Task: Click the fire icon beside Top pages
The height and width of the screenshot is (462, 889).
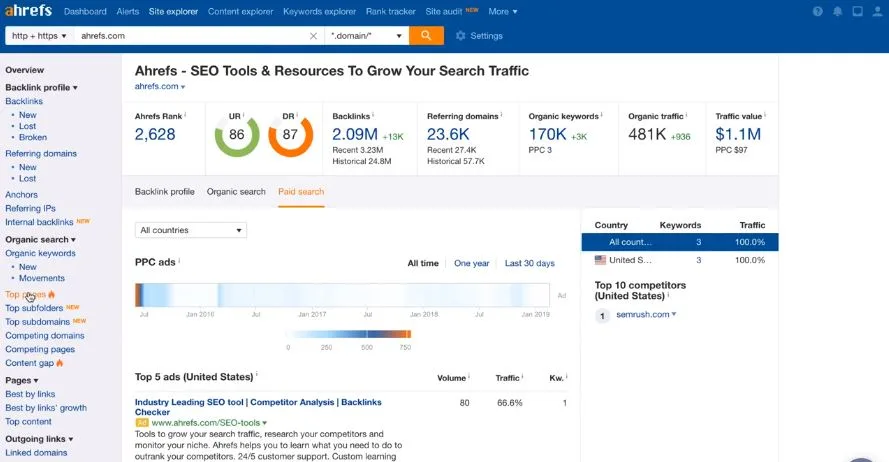Action: pos(52,294)
